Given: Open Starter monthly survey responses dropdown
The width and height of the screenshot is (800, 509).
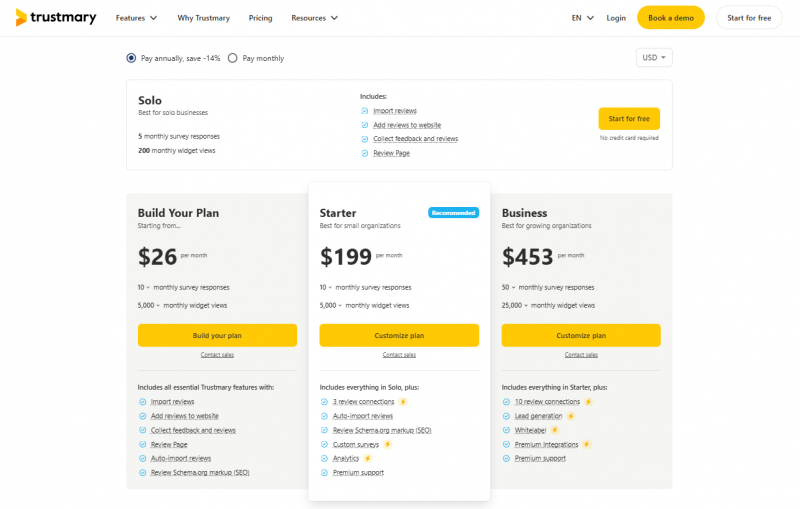Looking at the screenshot, I should tap(326, 288).
